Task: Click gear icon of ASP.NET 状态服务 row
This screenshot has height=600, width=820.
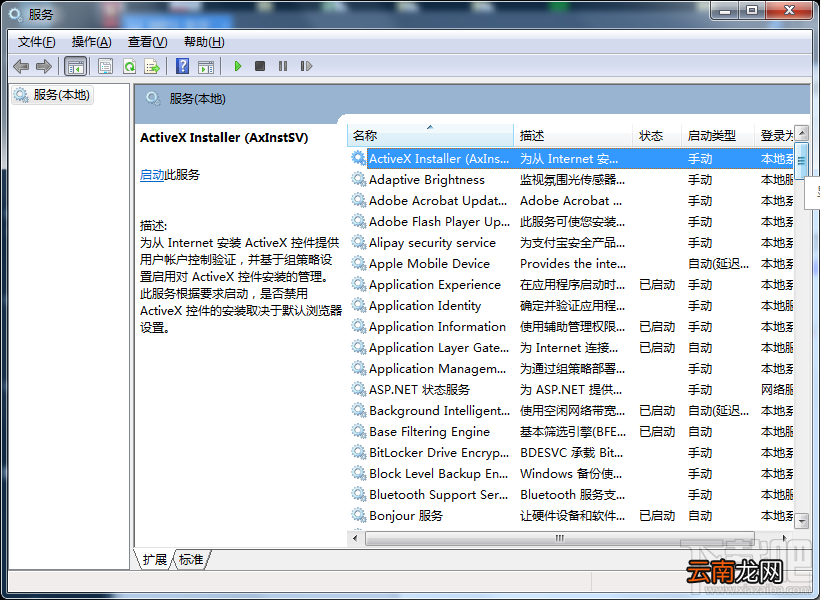Action: tap(358, 389)
